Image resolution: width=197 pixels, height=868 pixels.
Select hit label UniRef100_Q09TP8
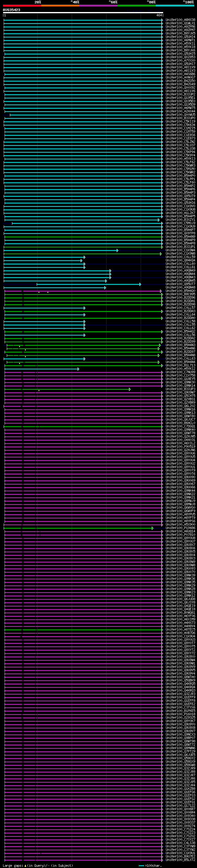[x=180, y=233]
